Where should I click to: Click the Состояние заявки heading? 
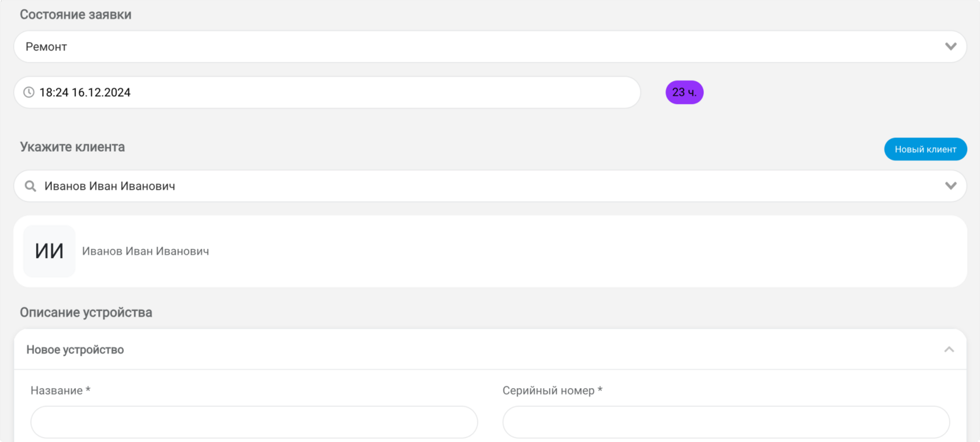(75, 15)
